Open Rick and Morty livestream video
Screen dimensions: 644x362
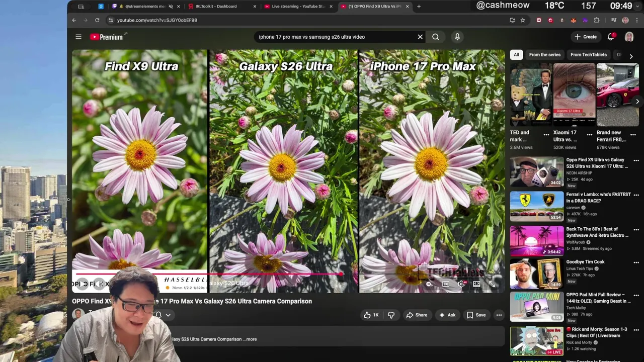(597, 332)
